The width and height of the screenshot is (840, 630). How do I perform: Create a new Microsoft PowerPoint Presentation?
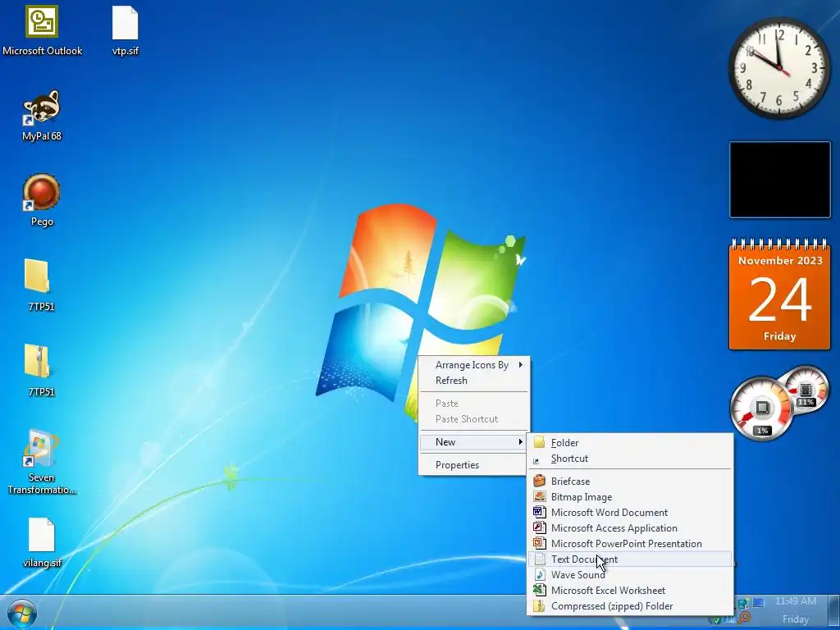tap(630, 544)
